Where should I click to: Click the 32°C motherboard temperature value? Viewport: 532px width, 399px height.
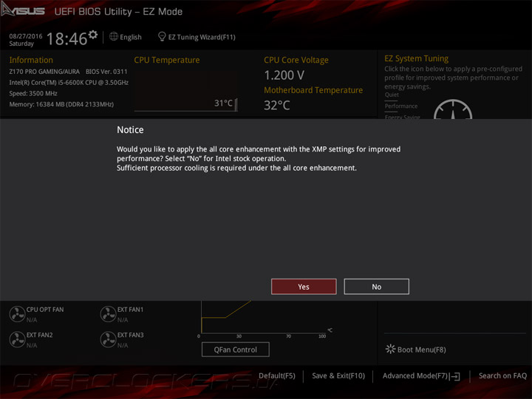[x=277, y=105]
